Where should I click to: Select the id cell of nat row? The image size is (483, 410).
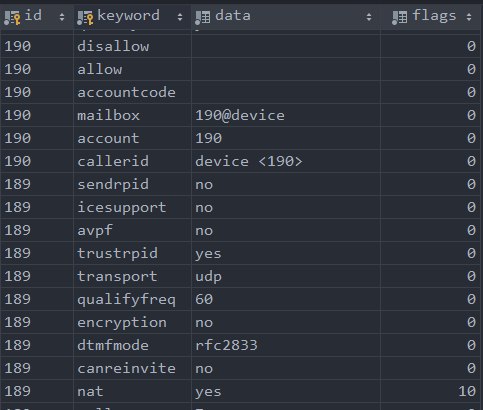[37, 391]
